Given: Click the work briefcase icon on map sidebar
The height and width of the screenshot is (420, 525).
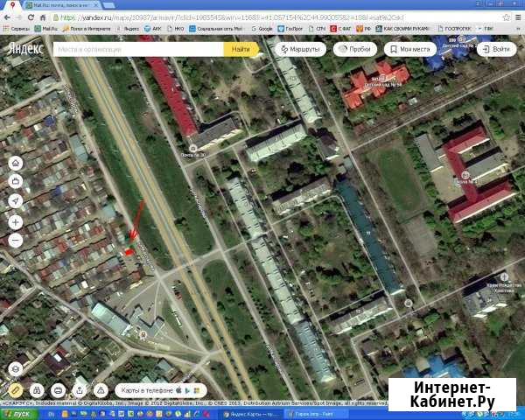Looking at the screenshot, I should click(x=16, y=181).
